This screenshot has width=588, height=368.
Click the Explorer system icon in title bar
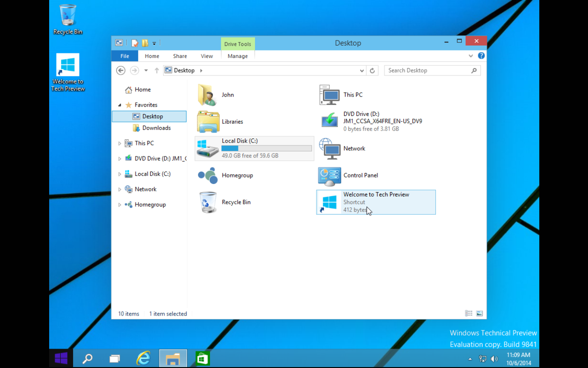(x=119, y=43)
